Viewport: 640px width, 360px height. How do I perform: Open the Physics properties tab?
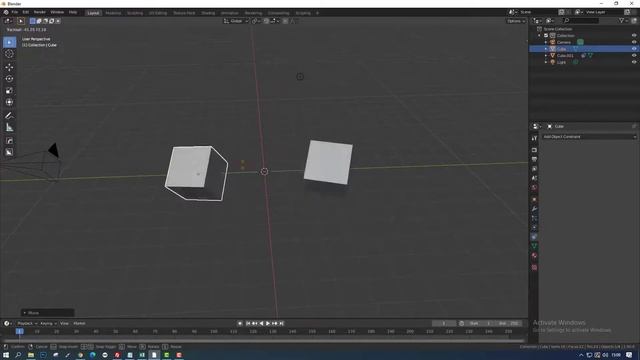pyautogui.click(x=534, y=227)
